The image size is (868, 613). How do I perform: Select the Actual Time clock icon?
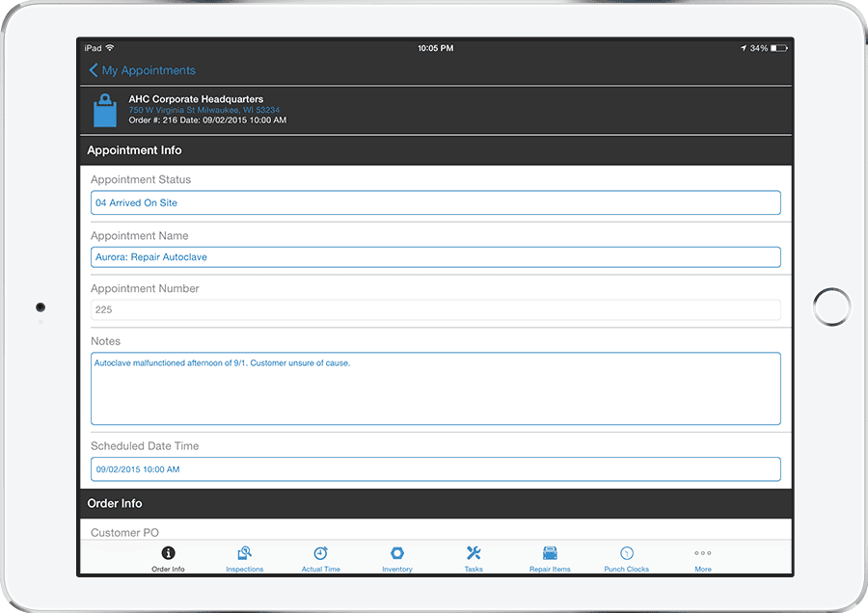[x=320, y=553]
